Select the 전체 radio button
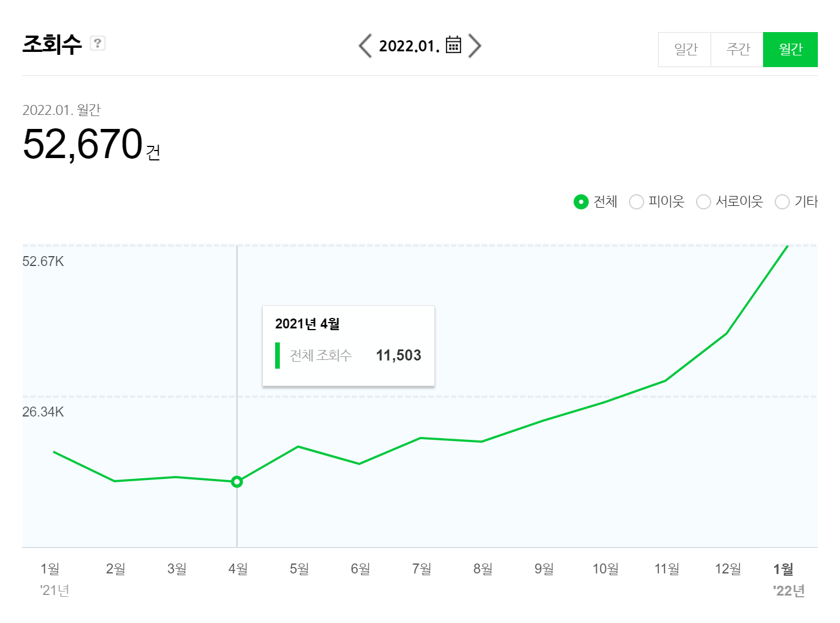The width and height of the screenshot is (840, 623). click(x=581, y=202)
